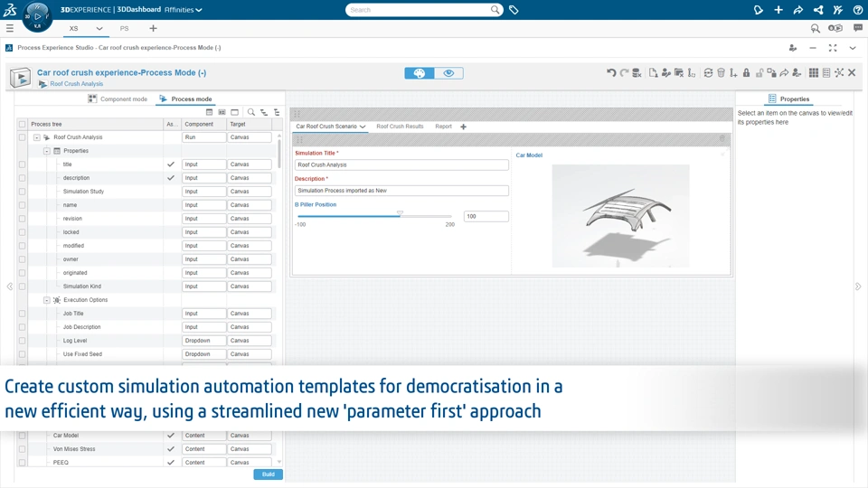Click the network nodes icon in toolbar
This screenshot has width=868, height=488.
pyautogui.click(x=839, y=72)
